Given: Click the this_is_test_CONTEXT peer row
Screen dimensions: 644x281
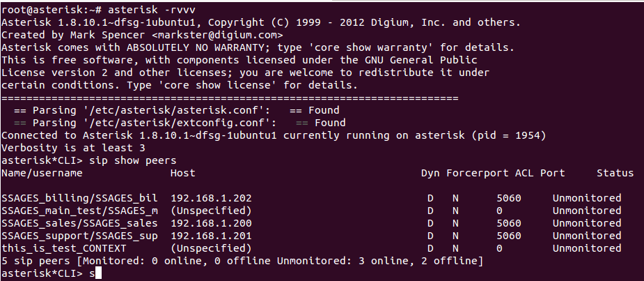Looking at the screenshot, I should click(x=64, y=248).
